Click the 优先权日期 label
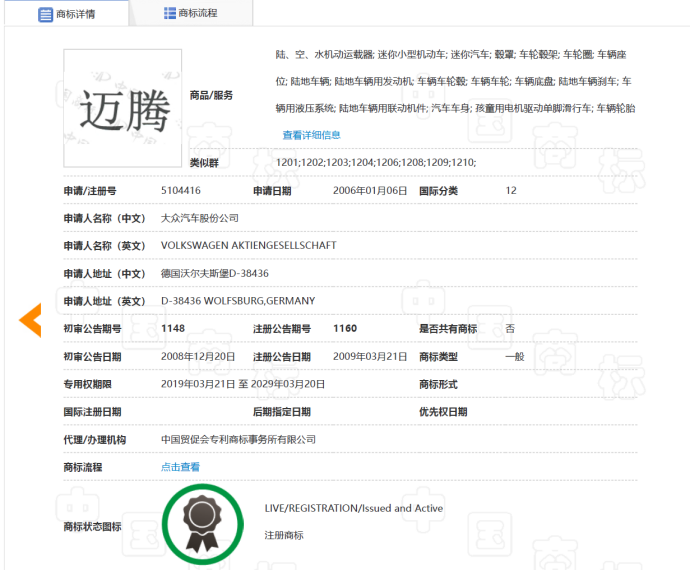The width and height of the screenshot is (690, 570). 443,412
